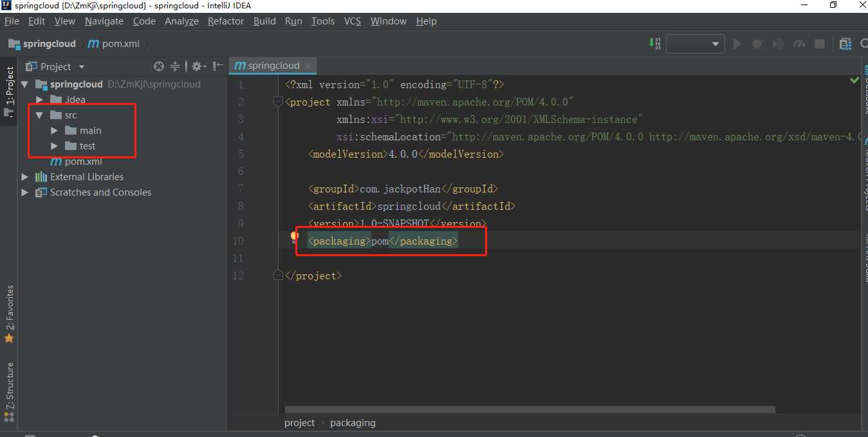Toggle the Z: Structure tool window tab

9,391
